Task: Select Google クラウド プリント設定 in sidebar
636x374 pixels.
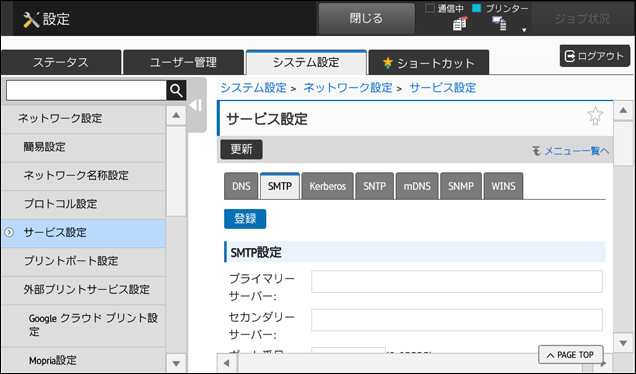Action: (x=83, y=325)
